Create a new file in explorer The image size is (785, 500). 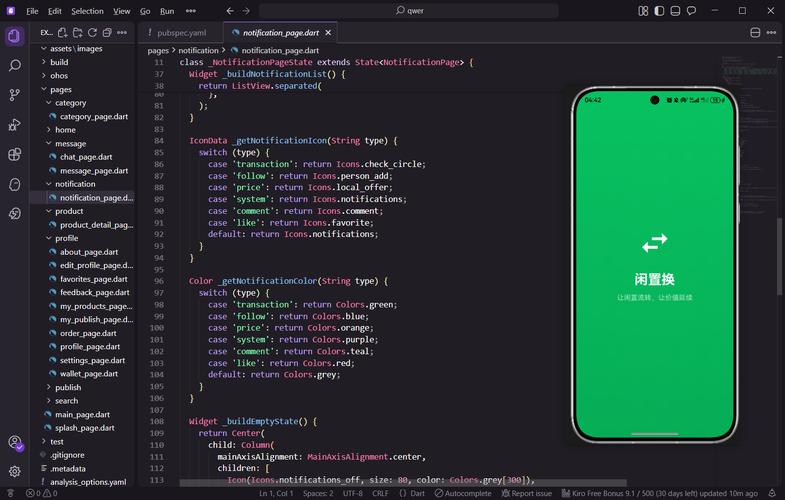[63, 33]
